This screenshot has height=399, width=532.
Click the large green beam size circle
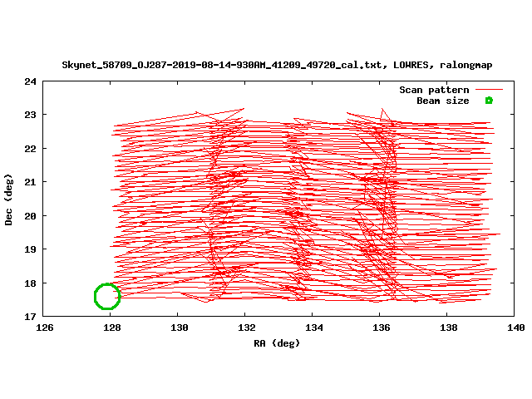click(107, 297)
